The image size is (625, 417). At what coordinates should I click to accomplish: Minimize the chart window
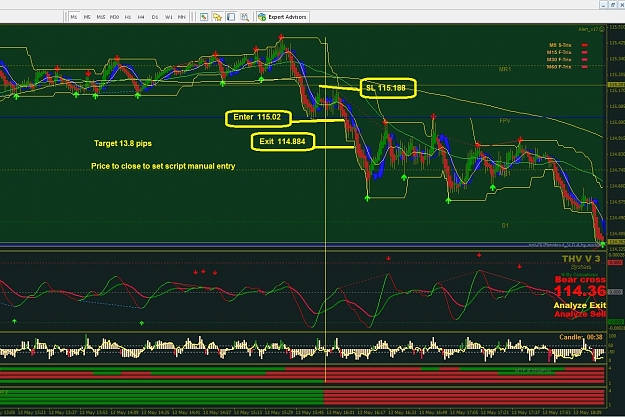point(603,4)
